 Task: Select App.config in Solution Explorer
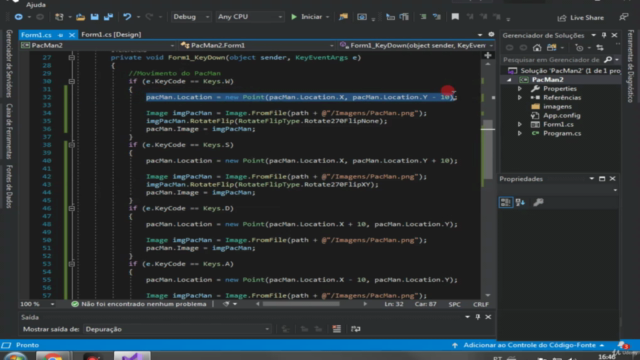pyautogui.click(x=561, y=116)
